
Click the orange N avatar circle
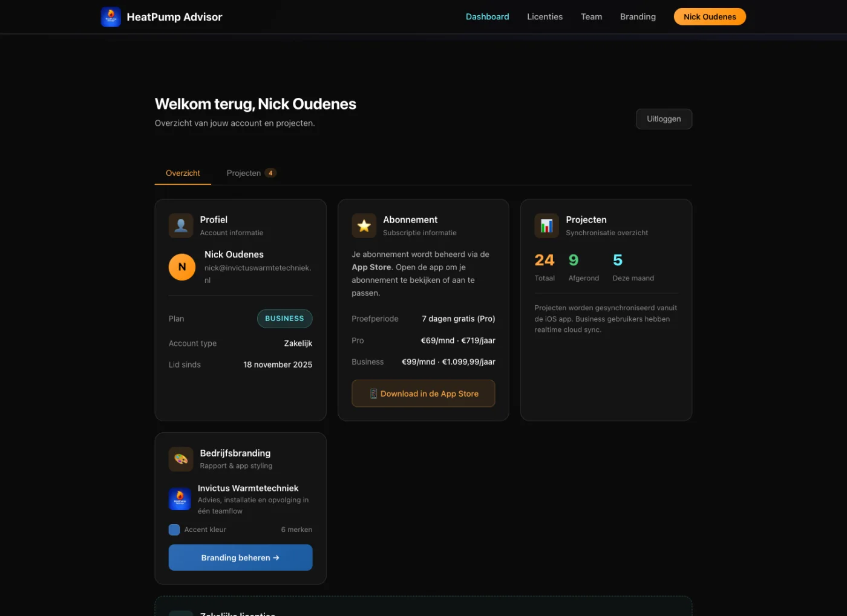pos(181,267)
